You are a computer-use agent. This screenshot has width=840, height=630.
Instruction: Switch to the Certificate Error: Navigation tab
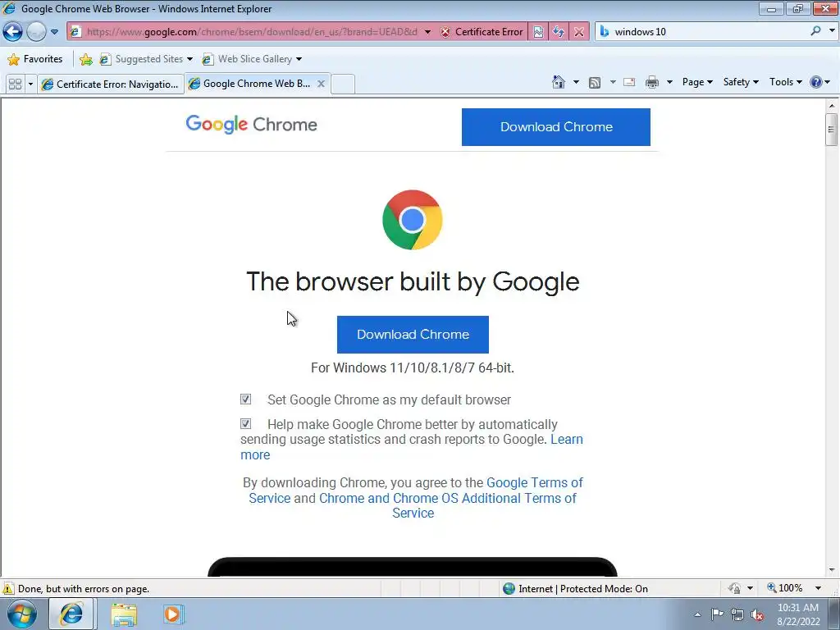[x=111, y=84]
